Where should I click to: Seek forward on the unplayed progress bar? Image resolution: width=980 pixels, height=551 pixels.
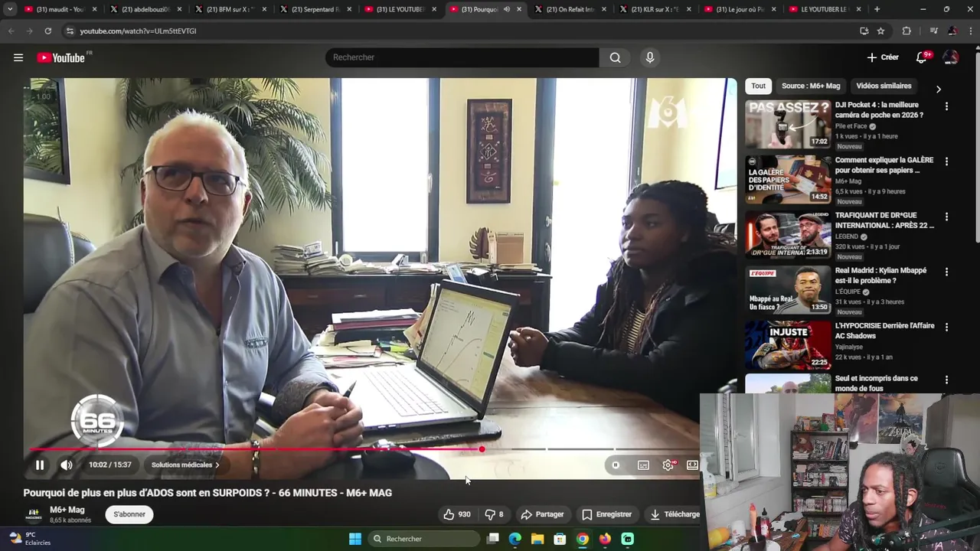coord(590,449)
